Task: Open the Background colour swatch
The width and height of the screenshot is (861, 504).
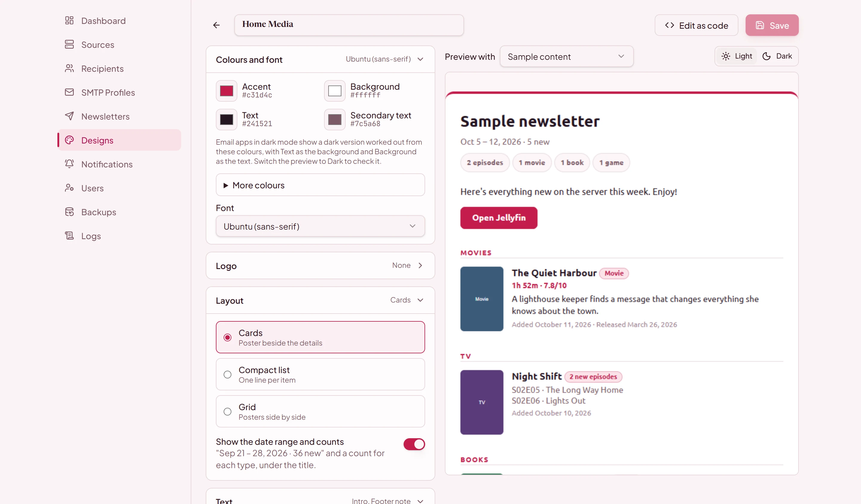Action: click(x=335, y=91)
